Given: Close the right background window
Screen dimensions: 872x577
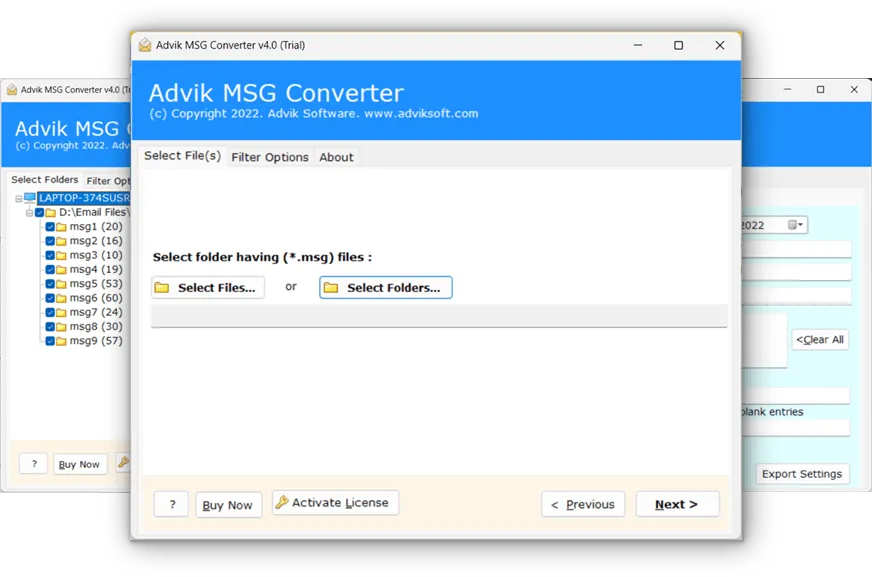Looking at the screenshot, I should 854,89.
